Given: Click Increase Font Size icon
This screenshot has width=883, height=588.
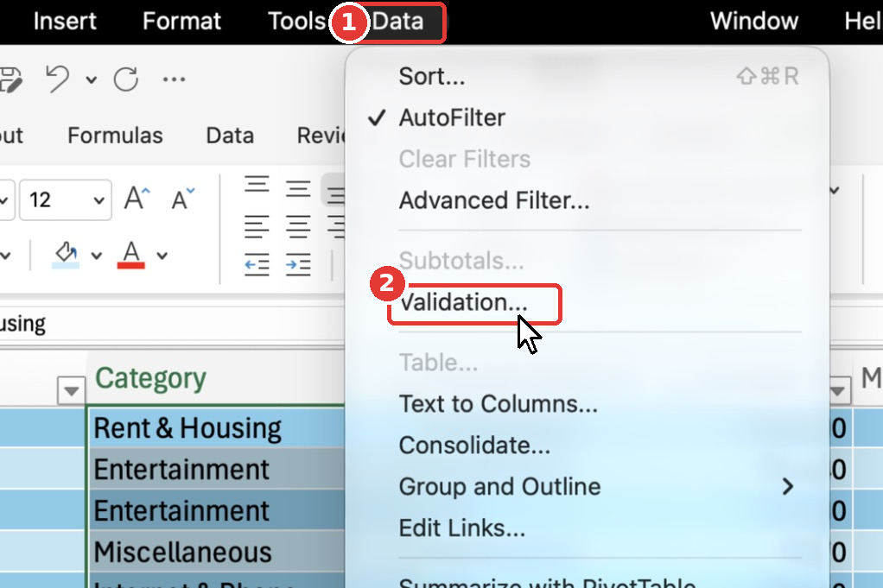Looking at the screenshot, I should (137, 198).
